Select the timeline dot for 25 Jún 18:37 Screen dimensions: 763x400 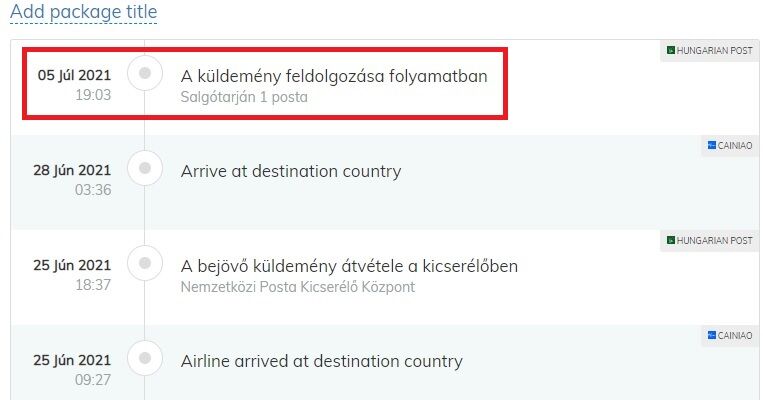145,263
